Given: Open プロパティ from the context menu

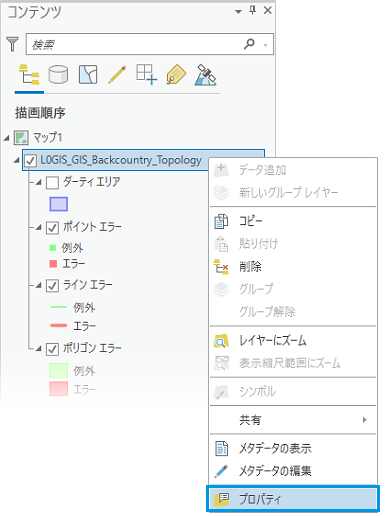Looking at the screenshot, I should tap(293, 499).
